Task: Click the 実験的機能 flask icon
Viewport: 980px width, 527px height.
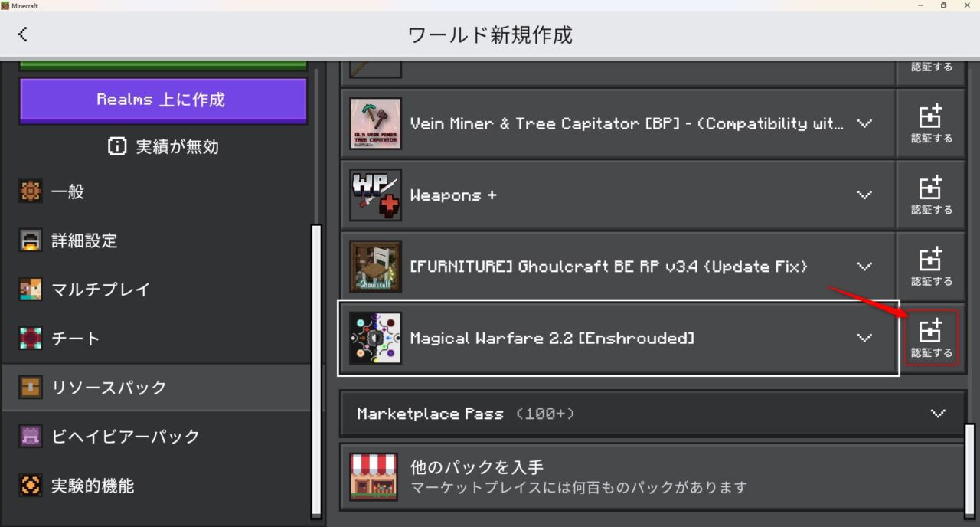Action: tap(29, 485)
